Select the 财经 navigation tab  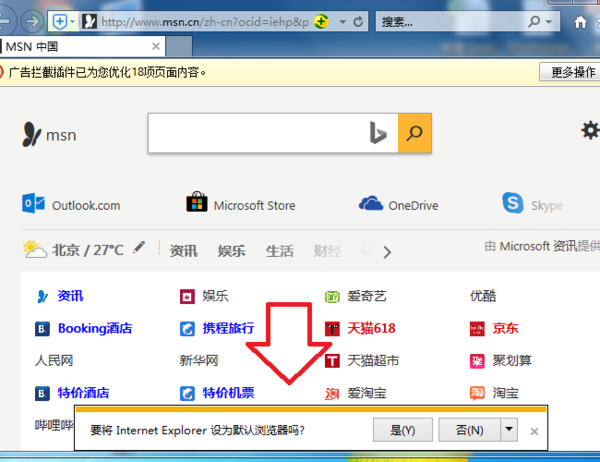[x=328, y=251]
